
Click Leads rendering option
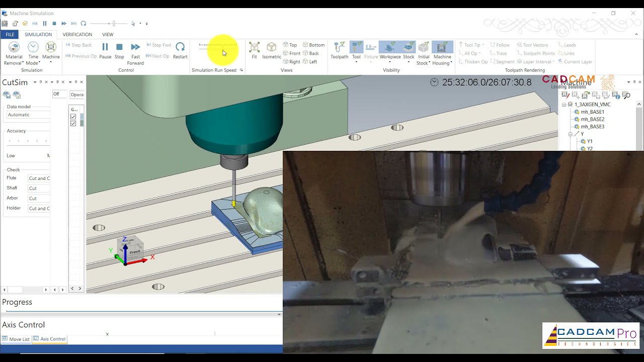[x=567, y=45]
